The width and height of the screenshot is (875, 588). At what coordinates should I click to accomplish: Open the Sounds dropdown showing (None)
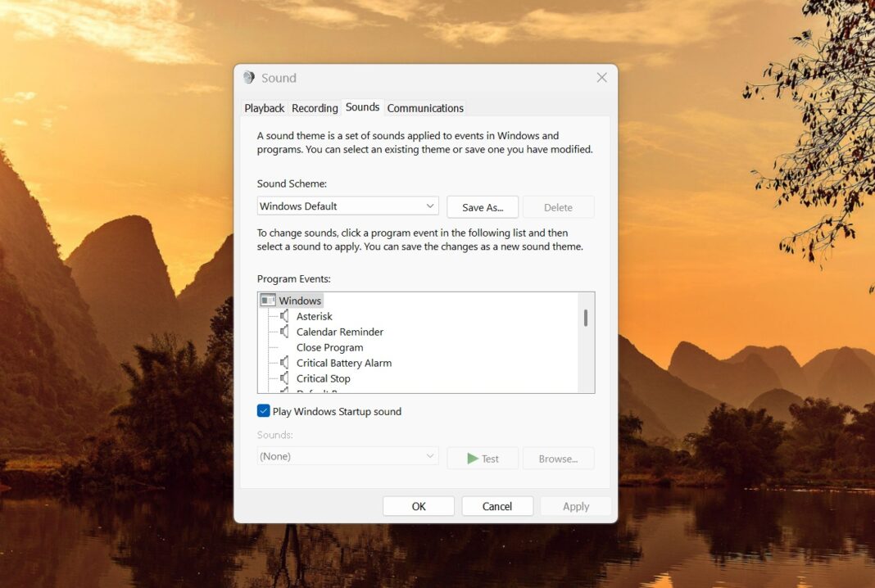coord(347,456)
